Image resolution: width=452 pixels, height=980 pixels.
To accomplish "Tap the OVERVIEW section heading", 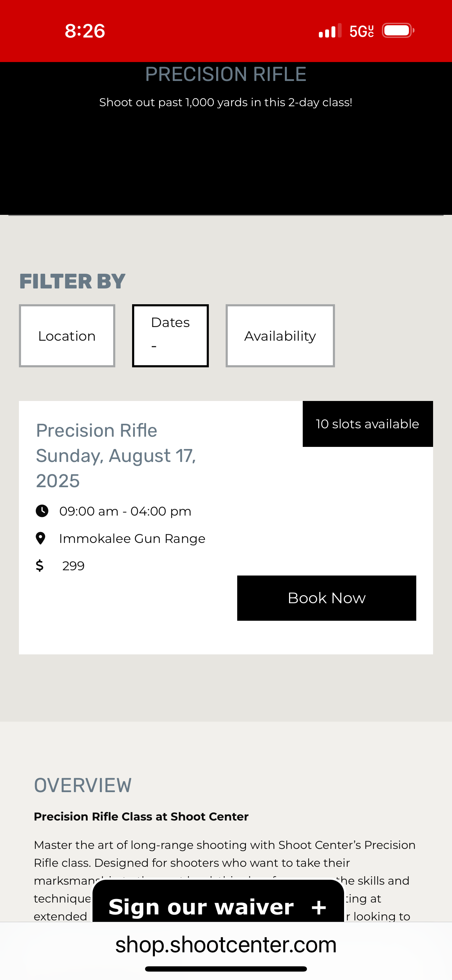I will point(83,785).
